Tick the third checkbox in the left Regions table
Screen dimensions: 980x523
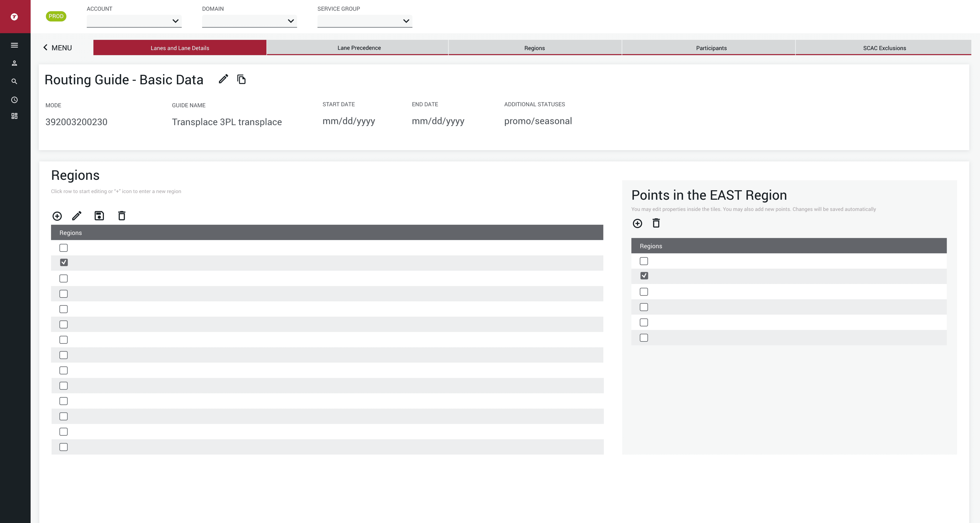(x=64, y=279)
